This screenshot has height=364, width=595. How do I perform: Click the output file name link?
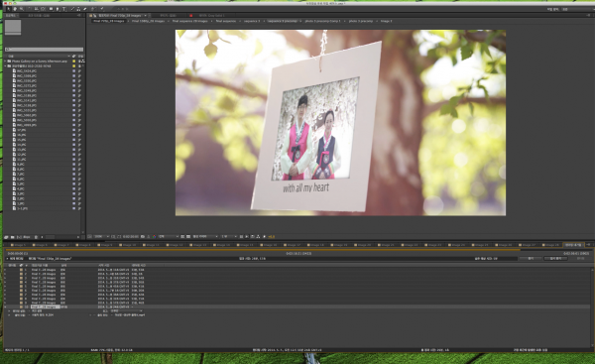(130, 315)
